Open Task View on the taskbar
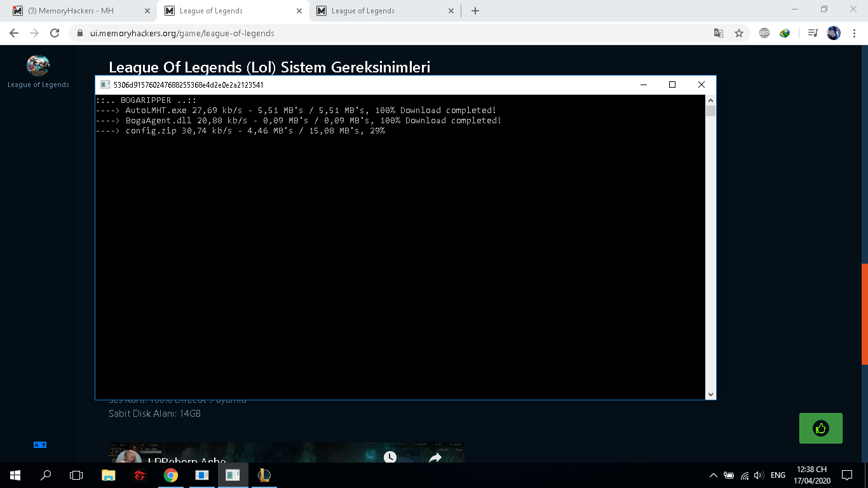This screenshot has width=868, height=488. click(76, 475)
